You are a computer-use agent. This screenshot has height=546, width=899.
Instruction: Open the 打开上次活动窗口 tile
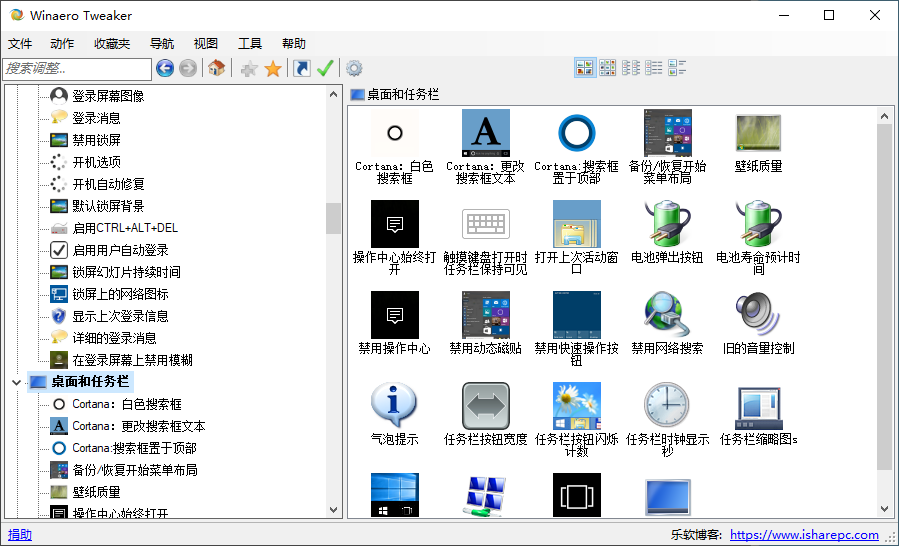click(x=576, y=237)
